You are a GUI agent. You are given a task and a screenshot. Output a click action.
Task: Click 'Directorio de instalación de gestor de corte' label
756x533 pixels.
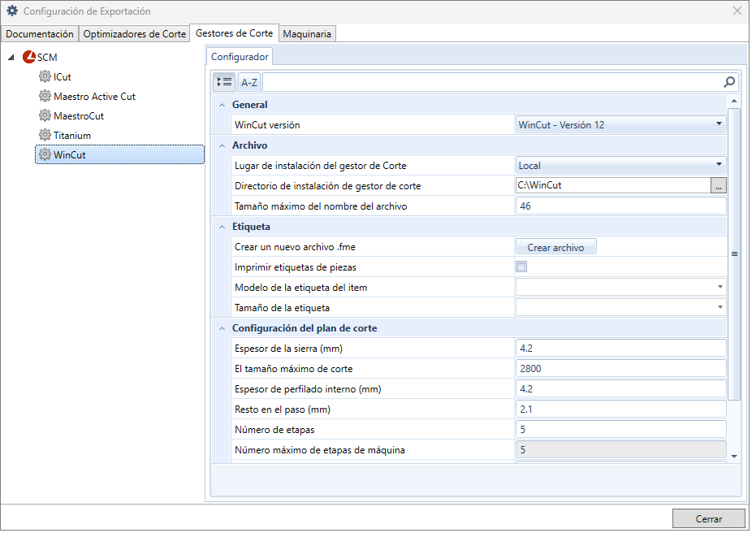pos(328,186)
